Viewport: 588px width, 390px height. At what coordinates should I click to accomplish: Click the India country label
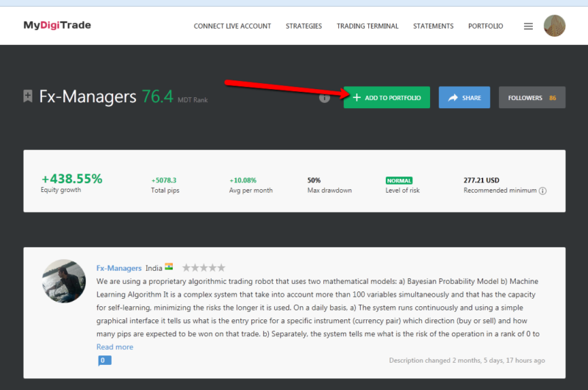coord(154,268)
